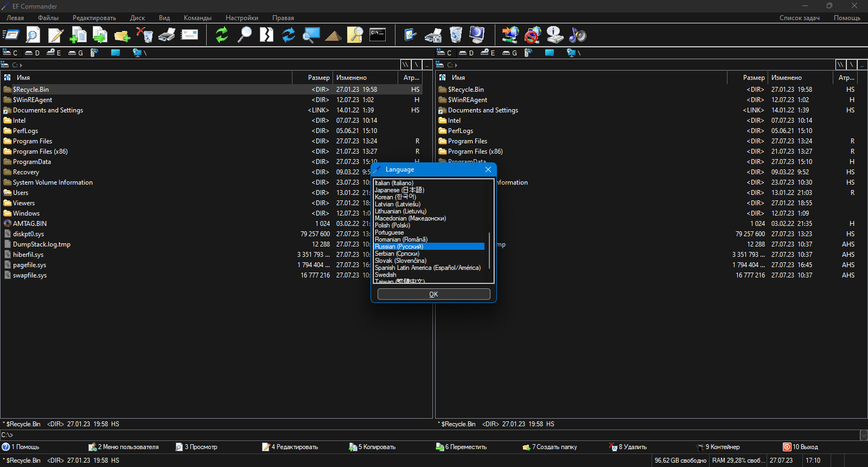Click the left panel C: path breadcrumb arrow
This screenshot has height=467, width=868.
tap(21, 65)
